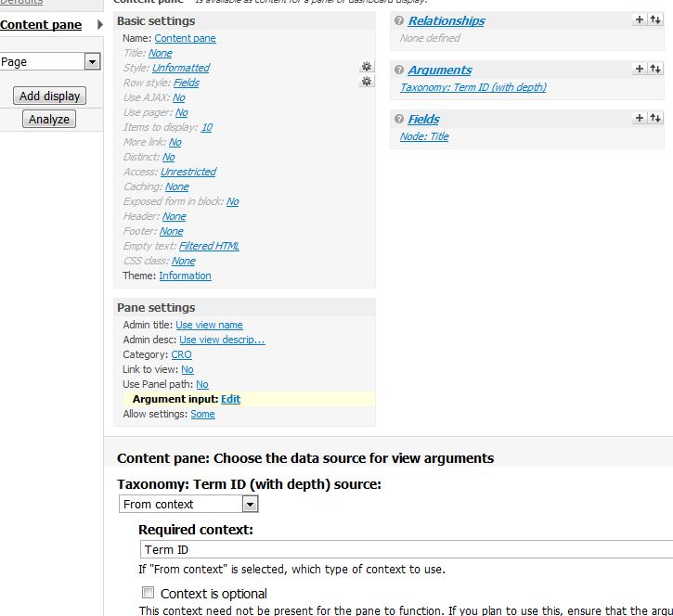Open the Required context "Term ID" selector
The width and height of the screenshot is (673, 616).
(x=406, y=549)
